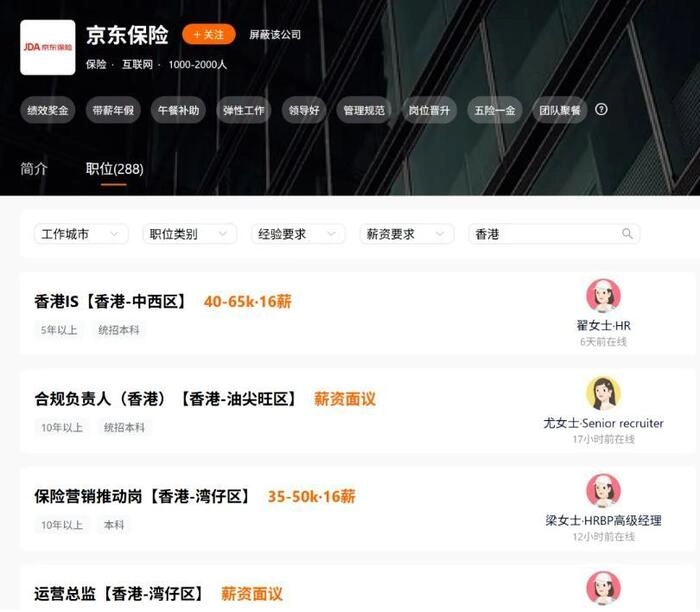Click the search magnifier icon
Viewport: 700px width, 612px height.
pos(627,233)
